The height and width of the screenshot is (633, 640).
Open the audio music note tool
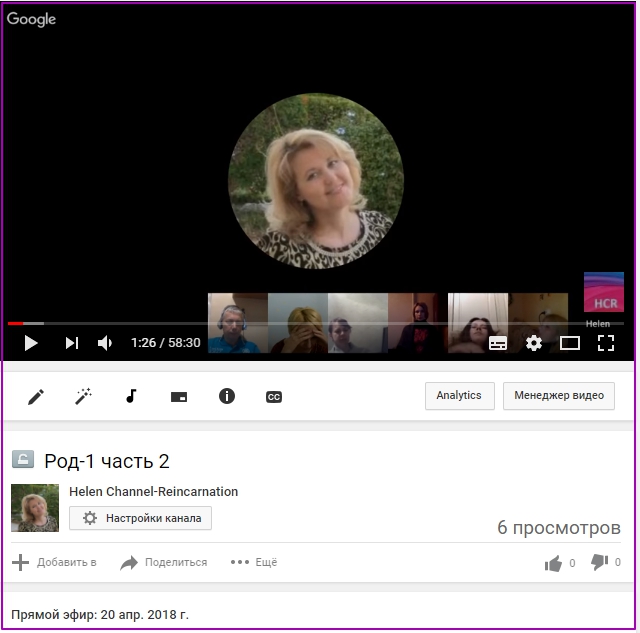(131, 396)
